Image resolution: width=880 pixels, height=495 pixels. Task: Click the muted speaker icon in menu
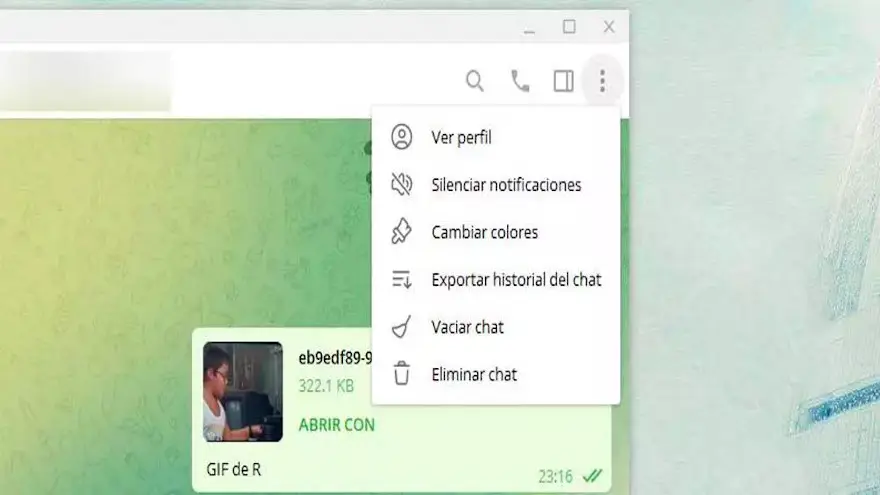[402, 184]
